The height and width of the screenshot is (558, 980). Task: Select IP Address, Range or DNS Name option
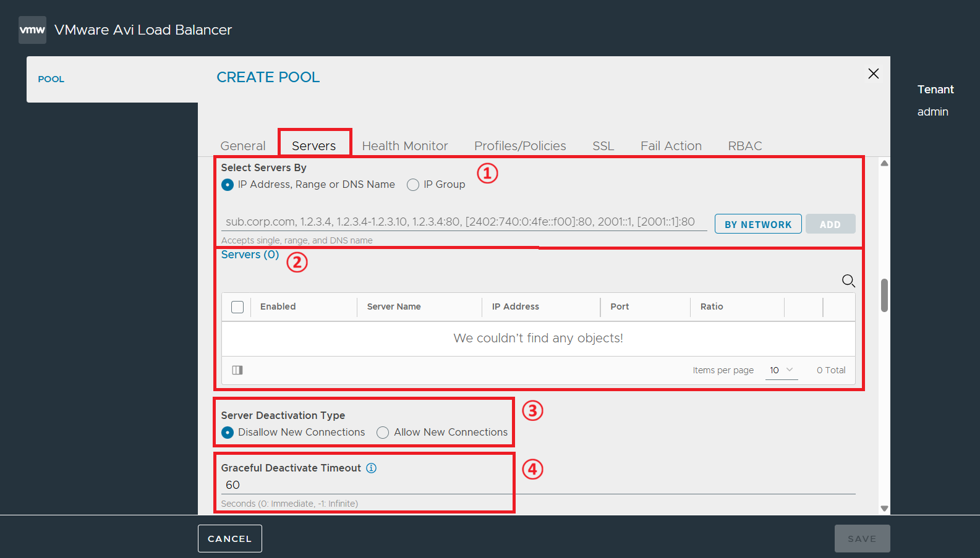point(228,185)
